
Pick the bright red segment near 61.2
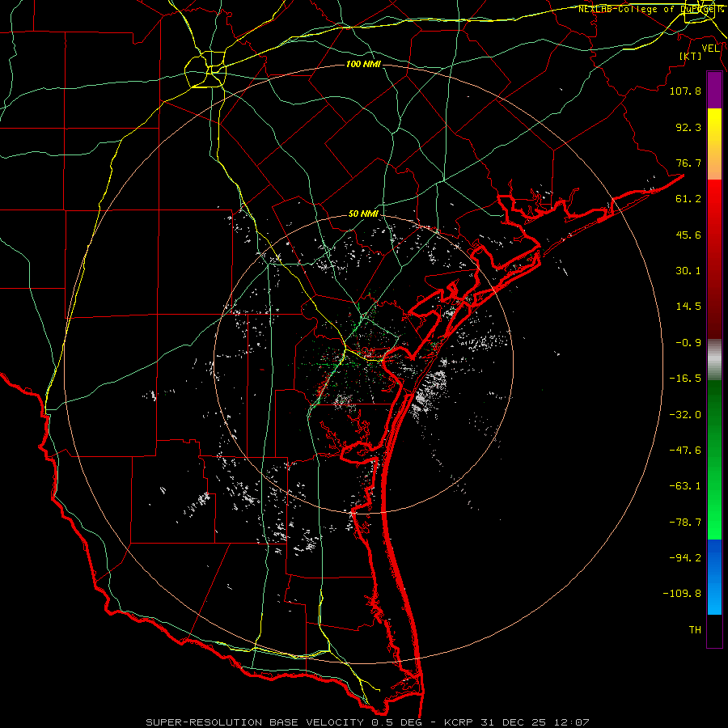714,198
